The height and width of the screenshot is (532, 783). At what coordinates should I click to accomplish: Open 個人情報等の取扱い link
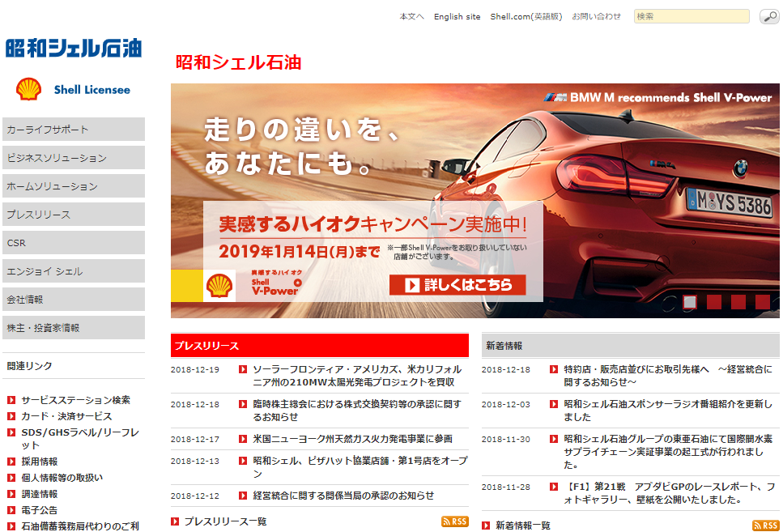[62, 478]
